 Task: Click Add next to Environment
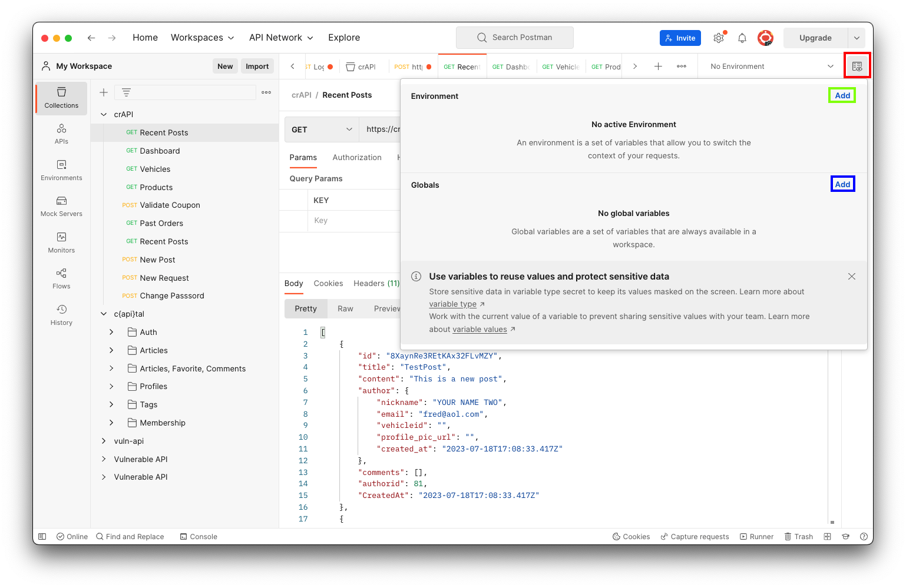[842, 96]
